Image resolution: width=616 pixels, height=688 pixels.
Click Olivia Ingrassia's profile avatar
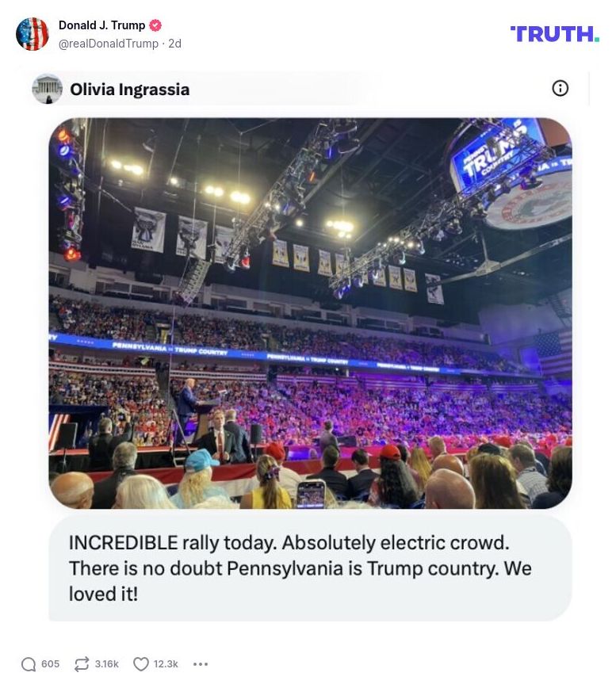click(x=48, y=89)
